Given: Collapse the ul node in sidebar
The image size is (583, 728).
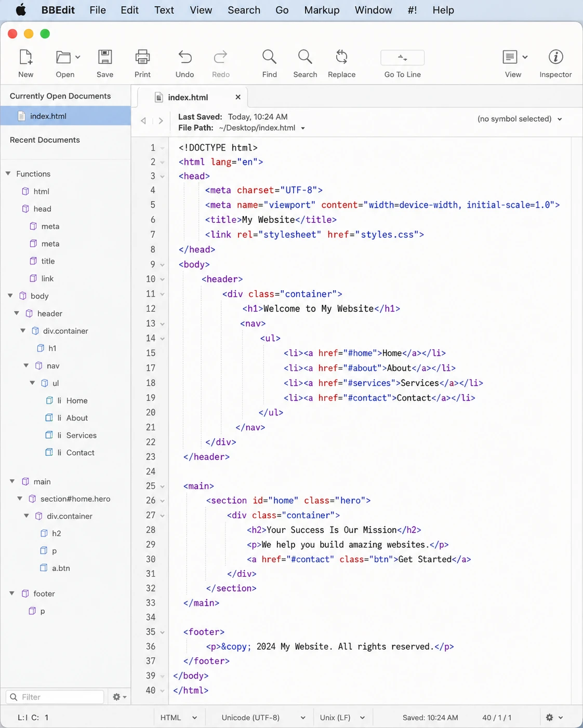Looking at the screenshot, I should [x=32, y=383].
